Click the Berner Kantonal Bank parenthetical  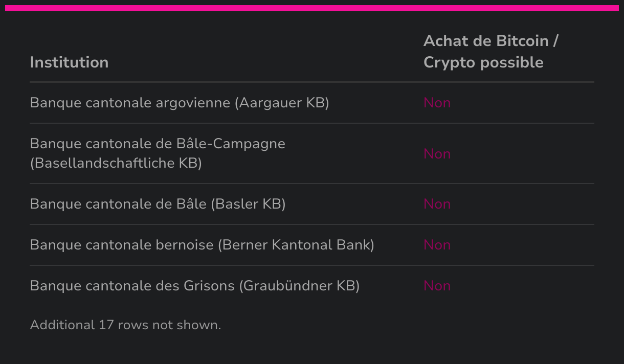click(296, 245)
